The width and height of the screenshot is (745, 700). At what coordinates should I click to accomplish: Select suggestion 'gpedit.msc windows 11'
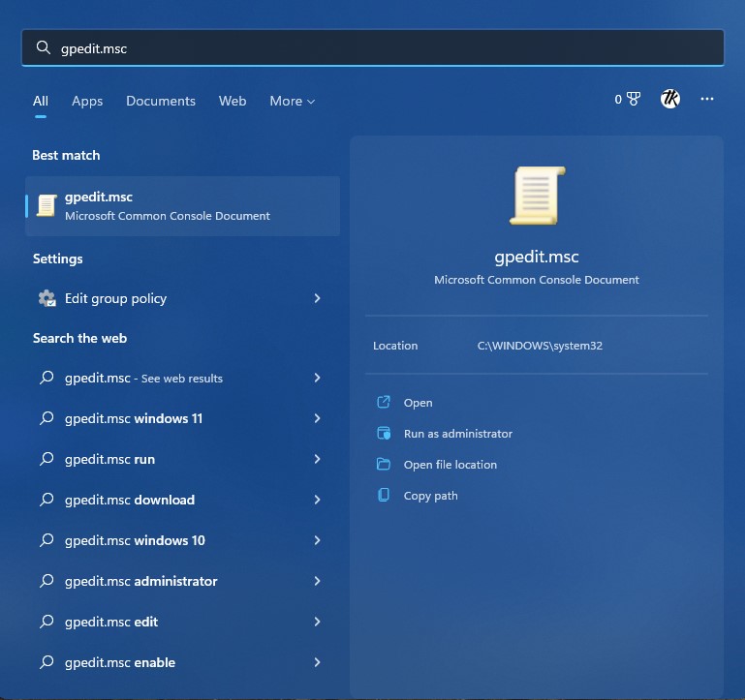click(x=183, y=418)
